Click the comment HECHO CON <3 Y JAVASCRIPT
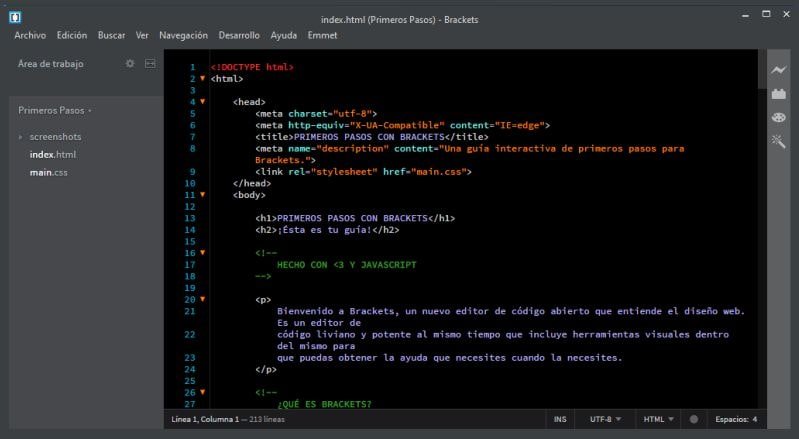Image resolution: width=799 pixels, height=439 pixels. pyautogui.click(x=347, y=264)
